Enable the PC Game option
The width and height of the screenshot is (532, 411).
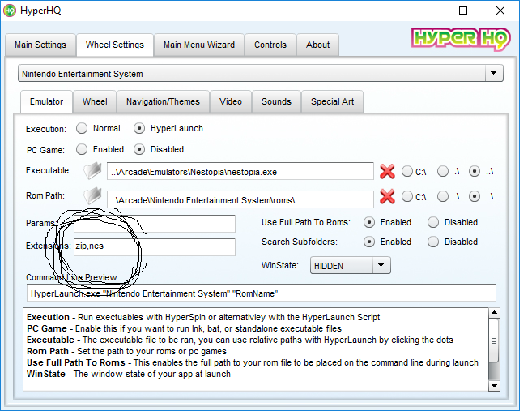tap(82, 149)
